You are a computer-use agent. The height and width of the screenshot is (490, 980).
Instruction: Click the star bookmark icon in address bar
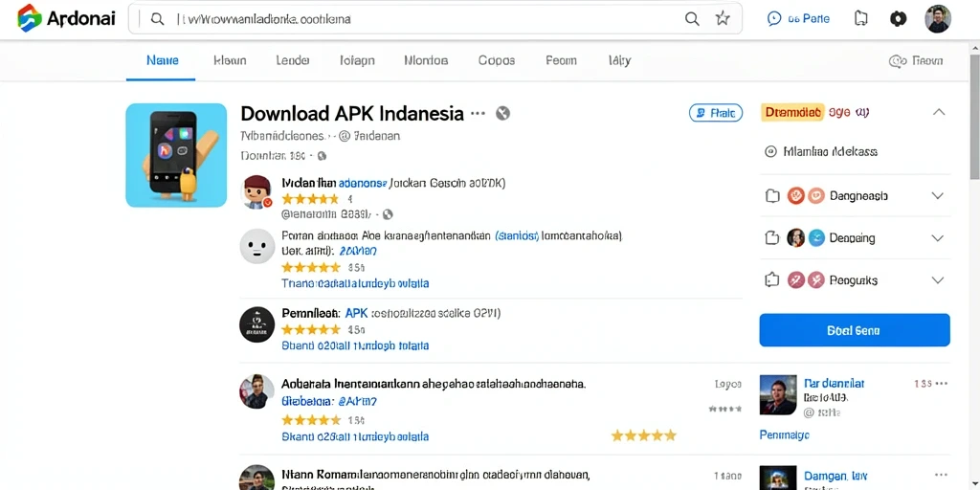click(x=723, y=19)
